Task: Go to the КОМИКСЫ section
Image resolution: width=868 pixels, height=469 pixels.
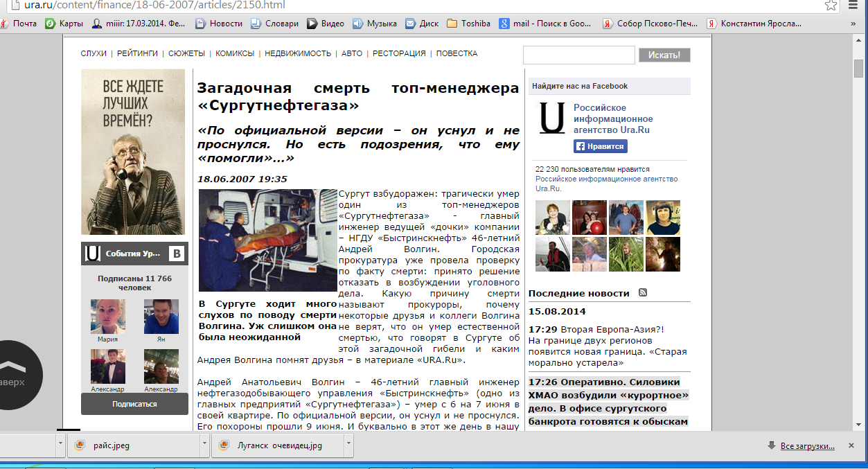Action: pos(235,53)
